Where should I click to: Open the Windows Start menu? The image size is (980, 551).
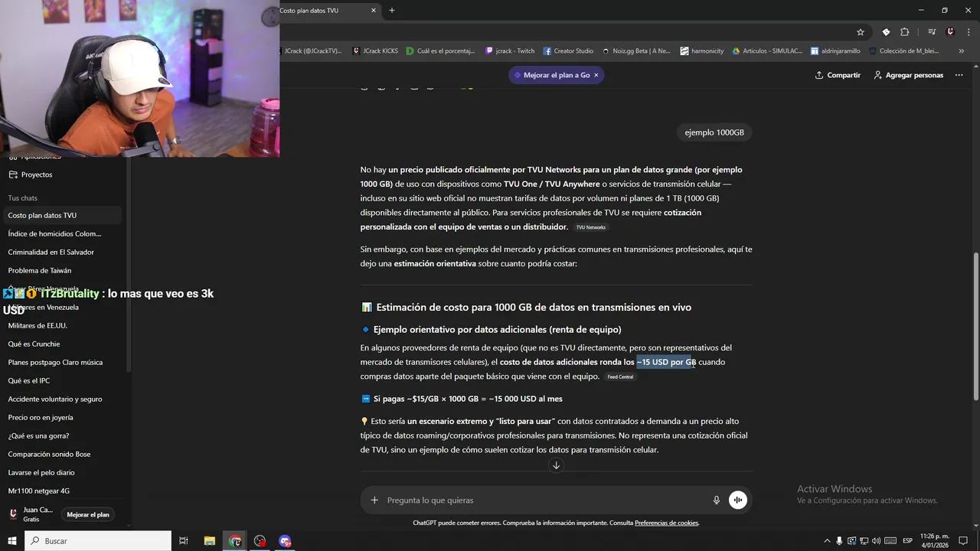(12, 541)
